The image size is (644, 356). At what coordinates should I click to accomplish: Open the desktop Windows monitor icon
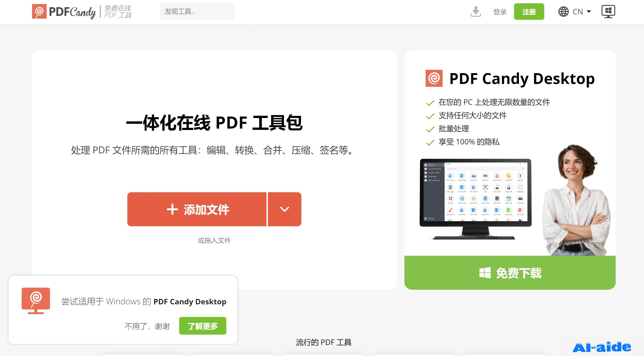coord(608,12)
